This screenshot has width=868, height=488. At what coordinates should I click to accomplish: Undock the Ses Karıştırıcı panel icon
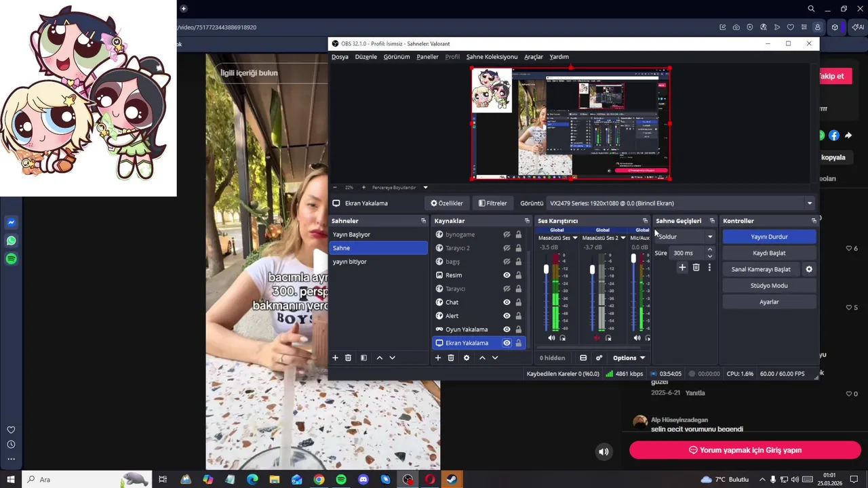pos(645,221)
